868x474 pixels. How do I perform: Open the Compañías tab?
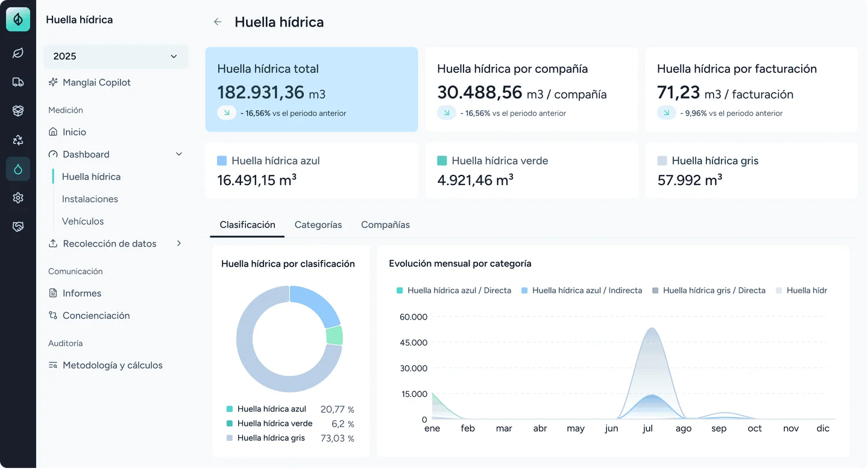tap(386, 225)
